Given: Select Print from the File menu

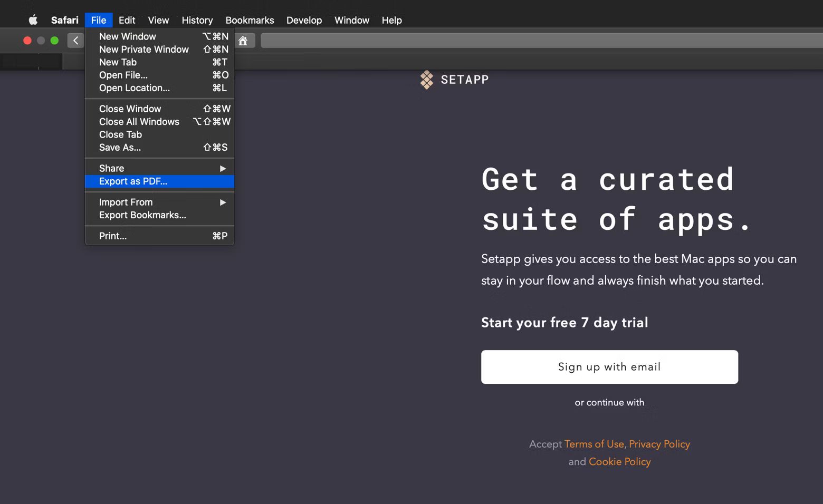Looking at the screenshot, I should (113, 236).
